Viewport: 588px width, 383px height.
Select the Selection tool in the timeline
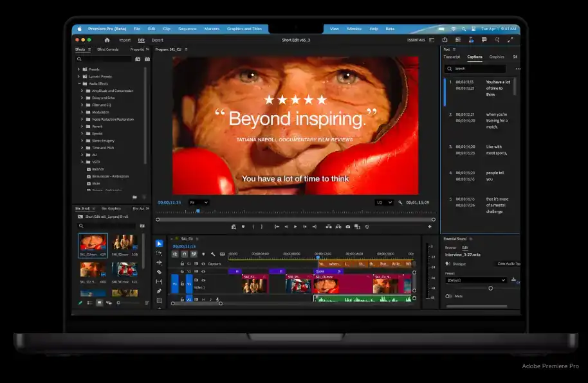click(x=159, y=244)
